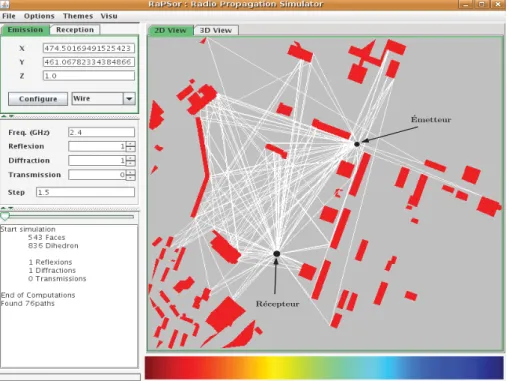Click the Step input field

[x=85, y=192]
